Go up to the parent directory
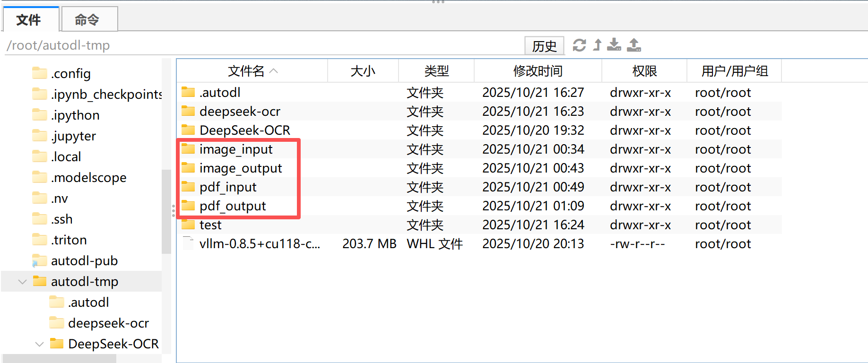 click(597, 45)
